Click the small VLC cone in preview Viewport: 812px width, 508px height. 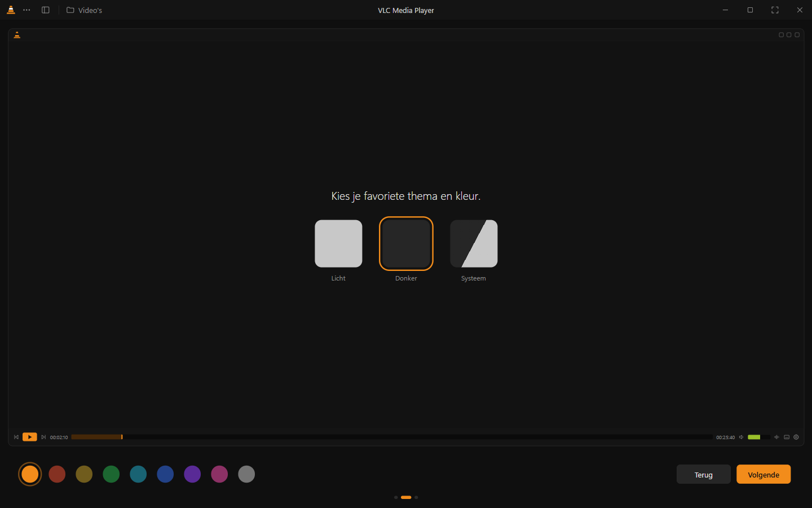click(17, 35)
